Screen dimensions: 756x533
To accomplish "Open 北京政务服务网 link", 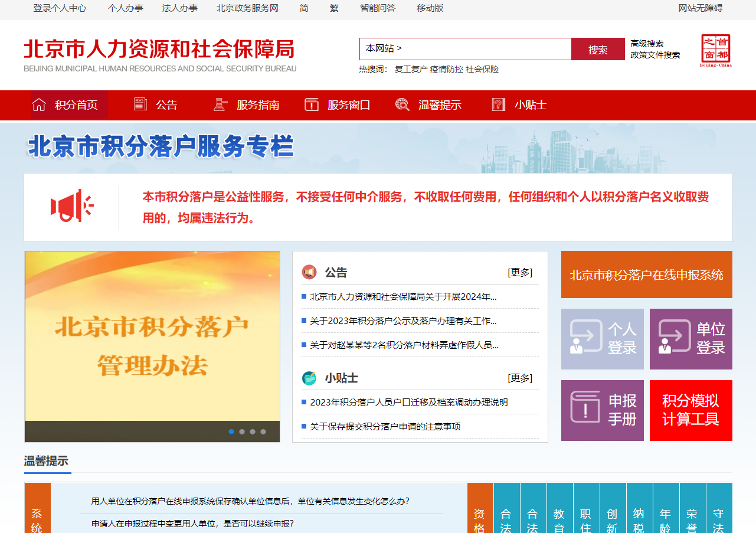I will click(247, 8).
